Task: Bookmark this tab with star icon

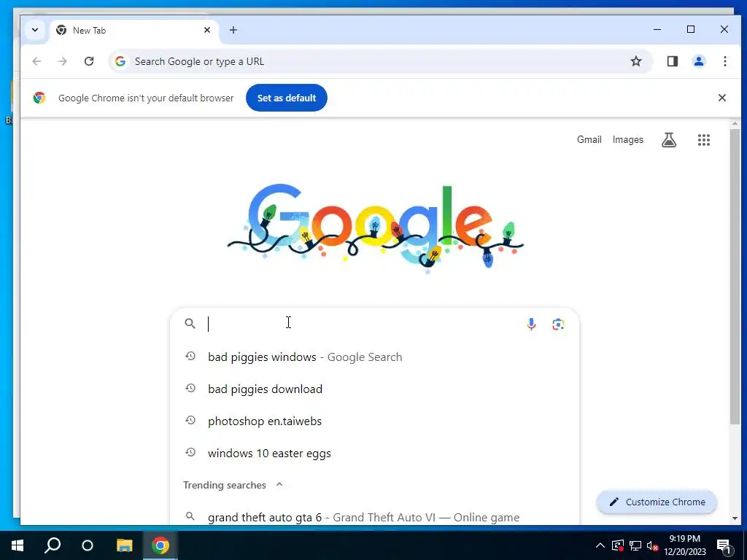Action: click(636, 61)
